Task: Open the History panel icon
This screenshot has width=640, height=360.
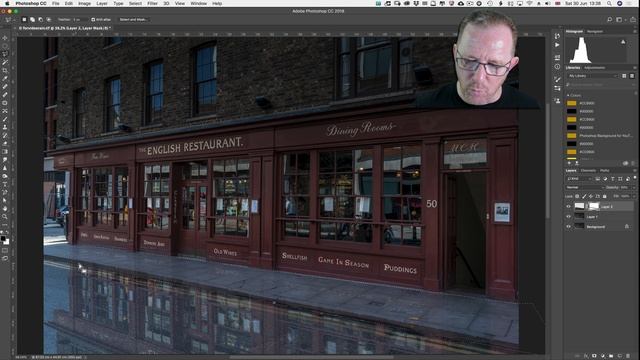Action: point(558,36)
